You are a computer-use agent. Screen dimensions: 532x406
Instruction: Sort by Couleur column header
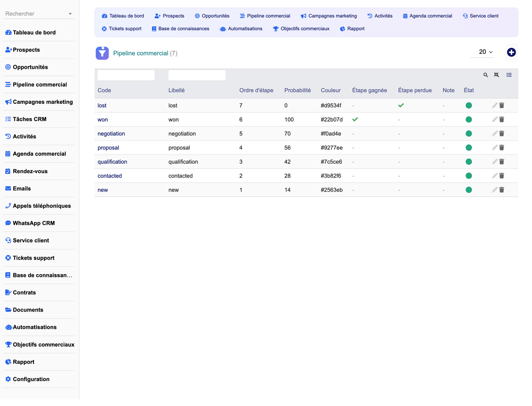pyautogui.click(x=331, y=90)
